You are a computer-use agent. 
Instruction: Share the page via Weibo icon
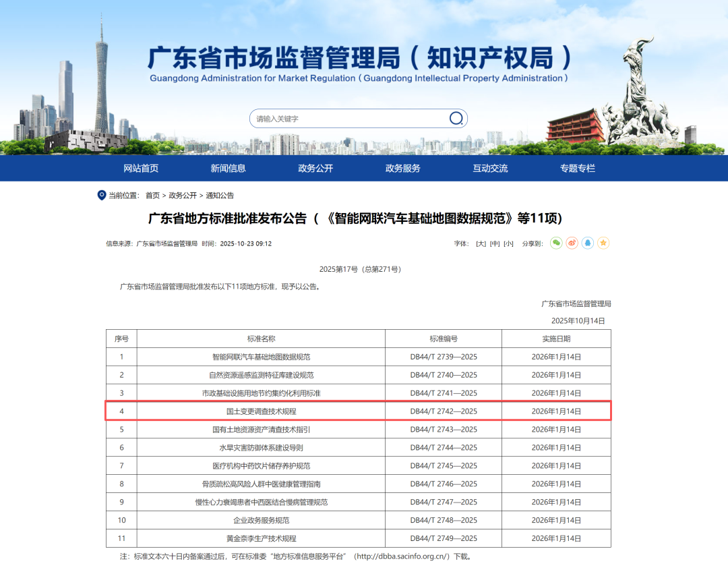pyautogui.click(x=572, y=243)
